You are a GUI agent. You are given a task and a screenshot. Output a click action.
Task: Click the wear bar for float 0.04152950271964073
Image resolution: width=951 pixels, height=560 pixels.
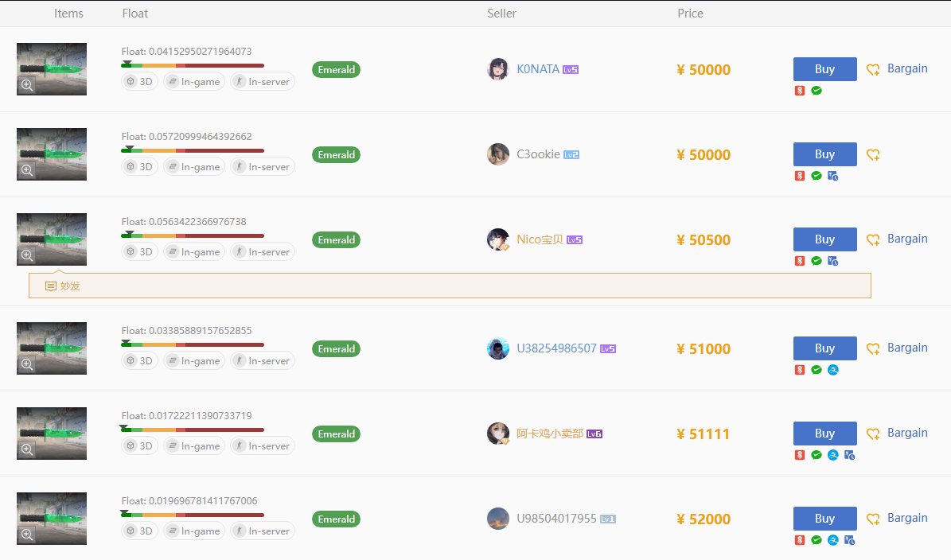[x=193, y=65]
